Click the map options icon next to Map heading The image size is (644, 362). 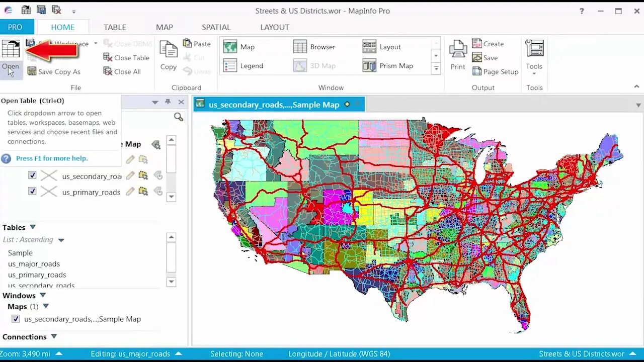(156, 145)
